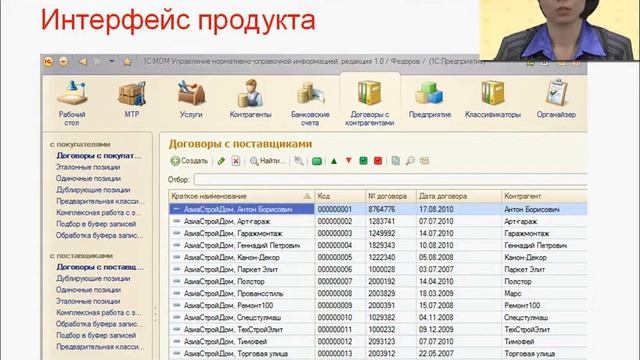Open the МТР section
Viewport: 640px width, 360px height.
pos(131,100)
